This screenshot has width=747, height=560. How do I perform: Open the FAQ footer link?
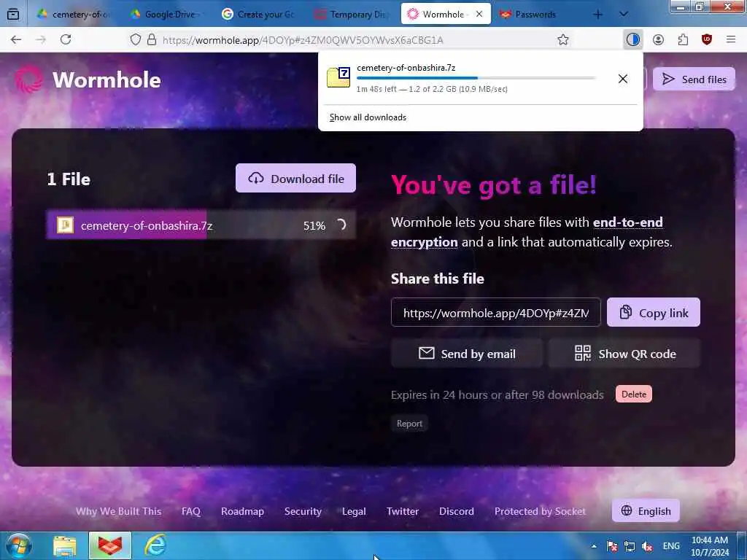191,511
